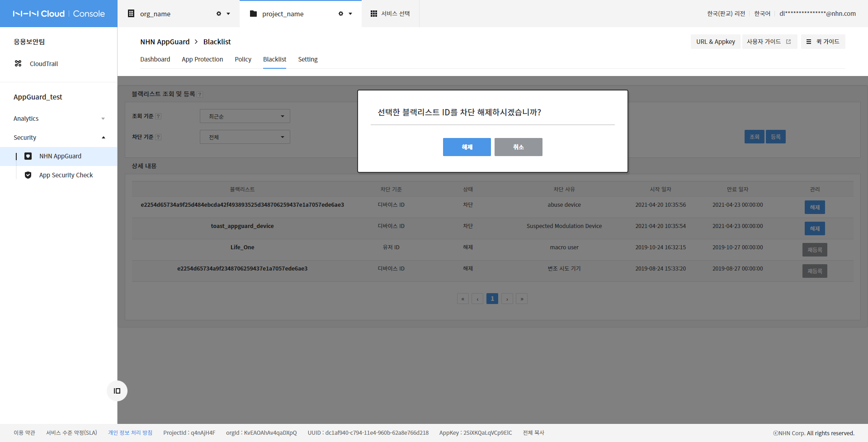This screenshot has width=868, height=442.
Task: Click the 등록 register button
Action: 776,137
